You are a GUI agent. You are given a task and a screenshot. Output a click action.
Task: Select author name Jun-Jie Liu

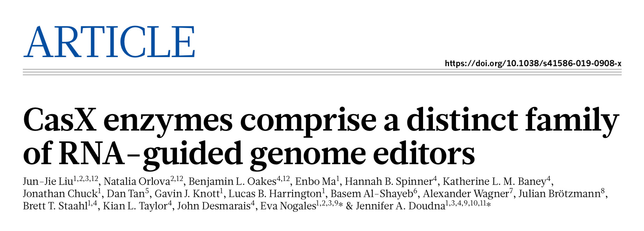(x=48, y=181)
